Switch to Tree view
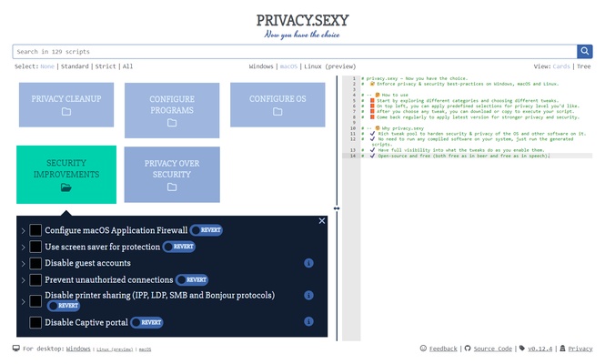This screenshot has height=364, width=605. pyautogui.click(x=584, y=66)
